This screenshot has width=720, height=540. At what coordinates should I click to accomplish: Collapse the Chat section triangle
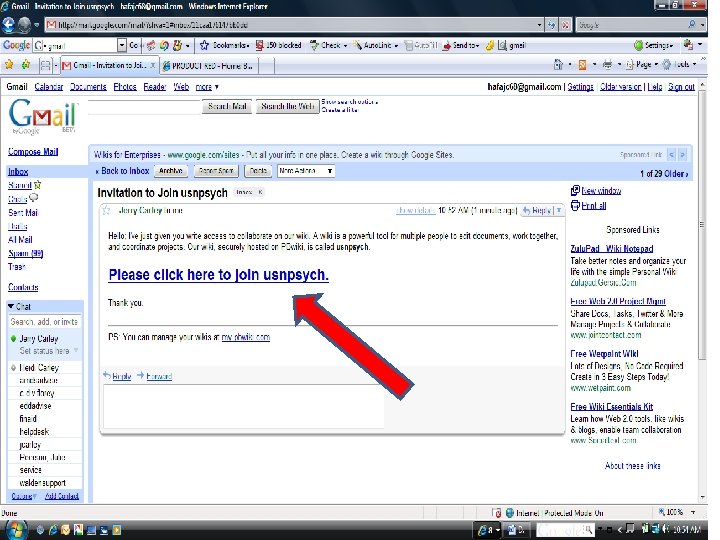click(11, 306)
